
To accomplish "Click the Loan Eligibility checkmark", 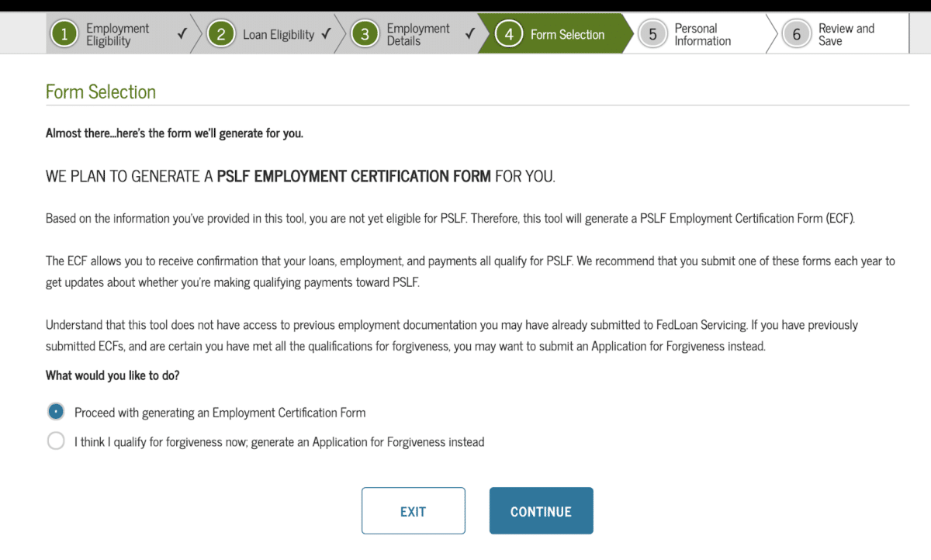I will [x=326, y=34].
